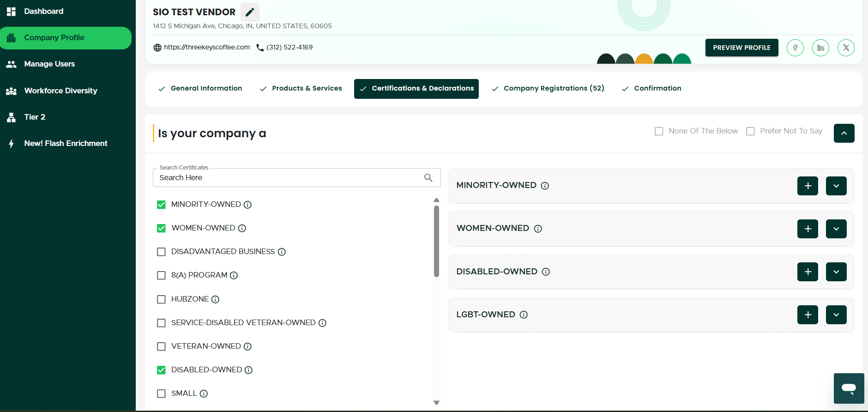Open the X (Twitter) social icon
The width and height of the screenshot is (868, 412).
(x=846, y=48)
